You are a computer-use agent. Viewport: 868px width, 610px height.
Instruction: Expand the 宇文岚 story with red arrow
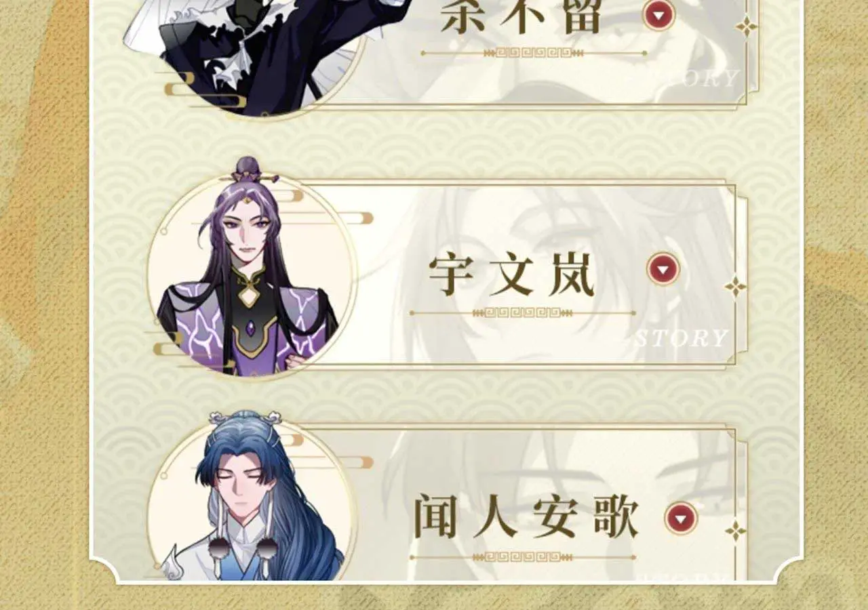pos(663,269)
